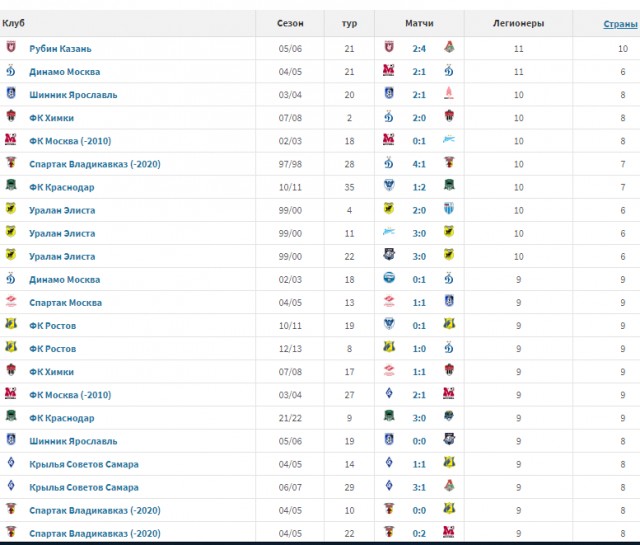Open ФК Ростов link in 12/13 row

[53, 349]
